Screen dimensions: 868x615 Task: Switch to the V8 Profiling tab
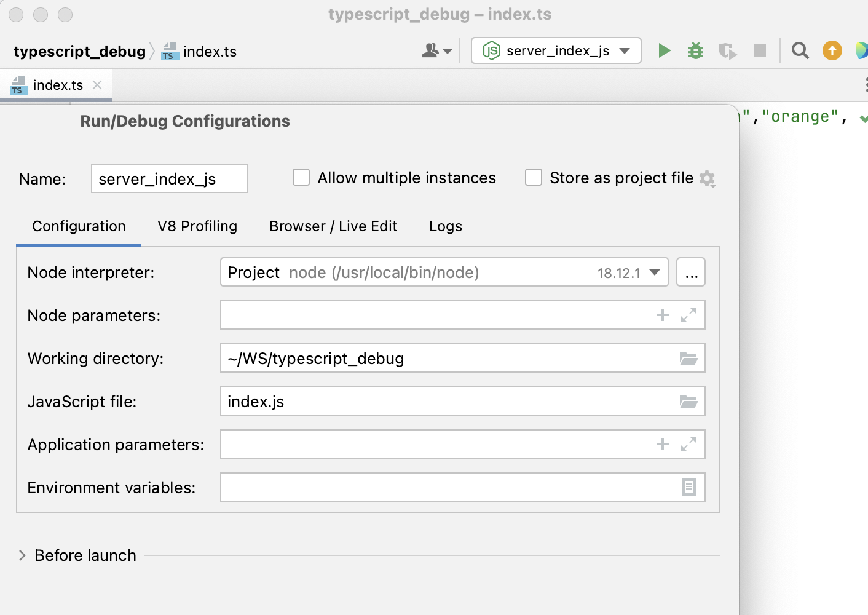pos(197,226)
